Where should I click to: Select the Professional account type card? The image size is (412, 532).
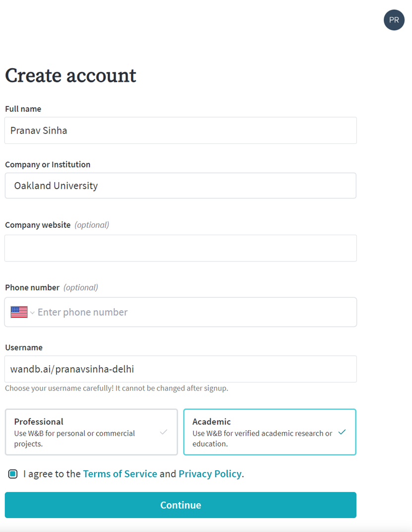[x=91, y=432]
